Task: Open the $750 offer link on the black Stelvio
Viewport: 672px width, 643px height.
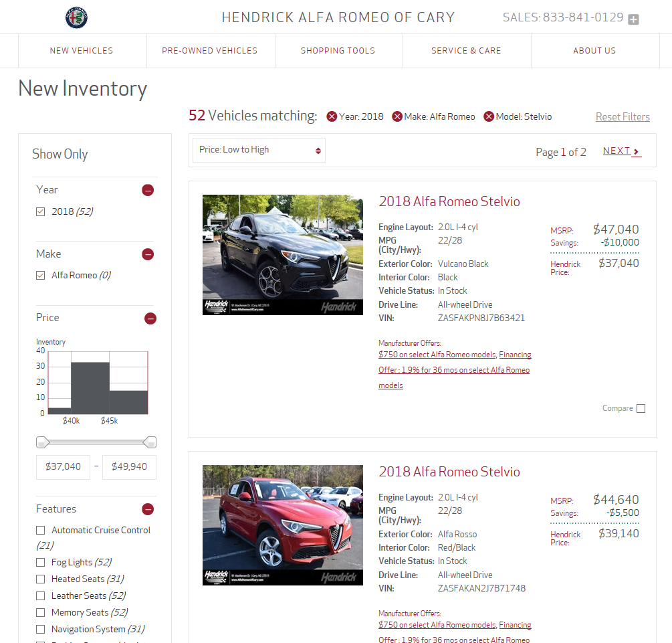Action: tap(437, 355)
